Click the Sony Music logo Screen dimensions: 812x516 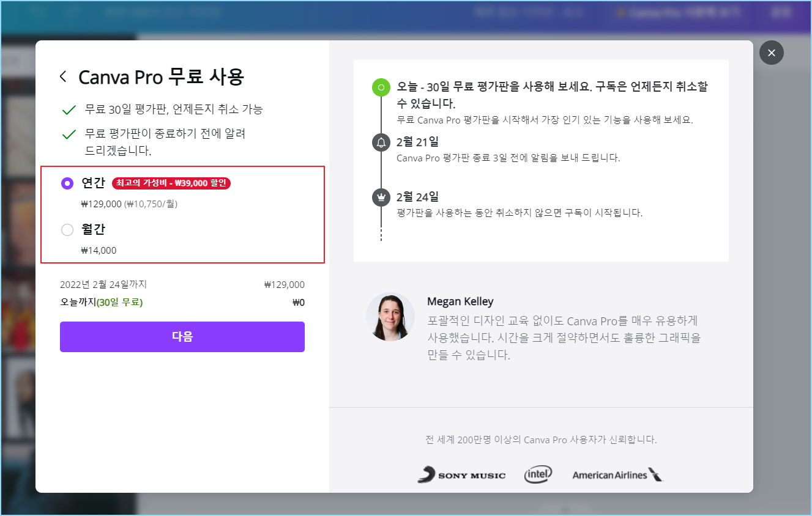(x=461, y=475)
